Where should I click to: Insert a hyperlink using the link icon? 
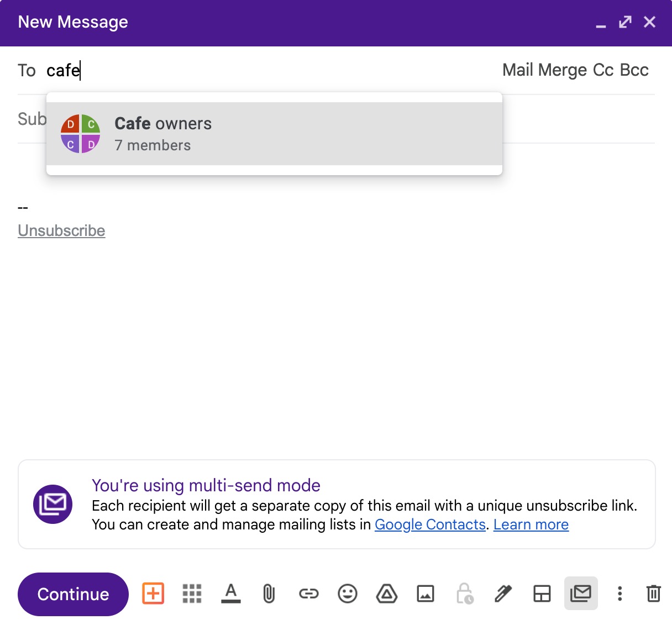[x=308, y=594]
